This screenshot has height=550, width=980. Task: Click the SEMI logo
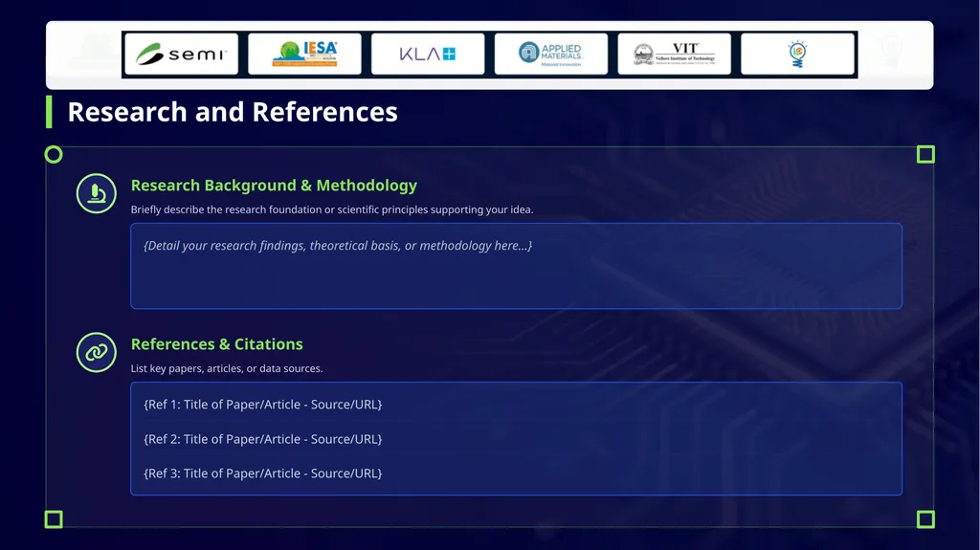(x=181, y=55)
